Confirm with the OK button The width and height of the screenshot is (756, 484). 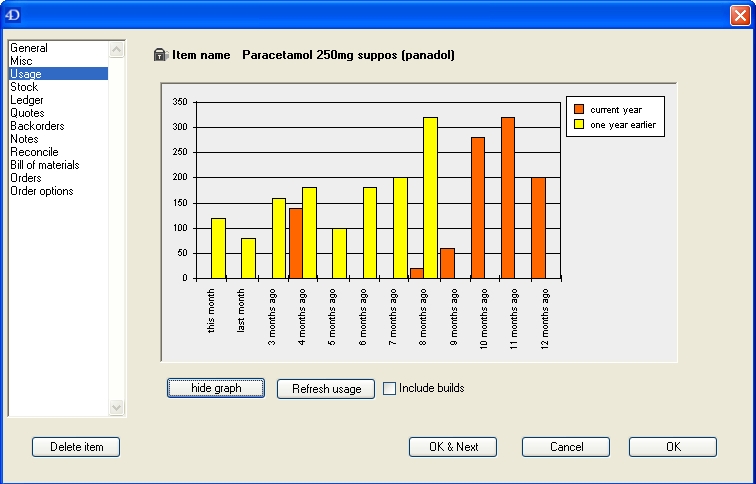673,447
